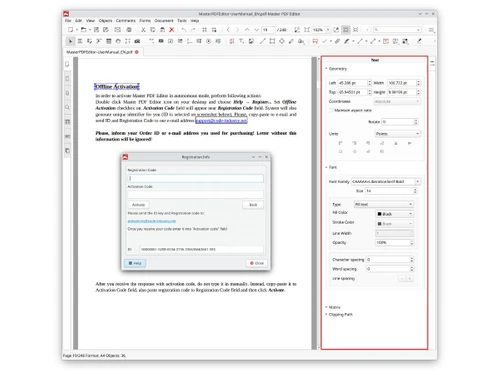This screenshot has width=500, height=375.
Task: Click the Copy icon in the toolbar
Action: point(153,30)
